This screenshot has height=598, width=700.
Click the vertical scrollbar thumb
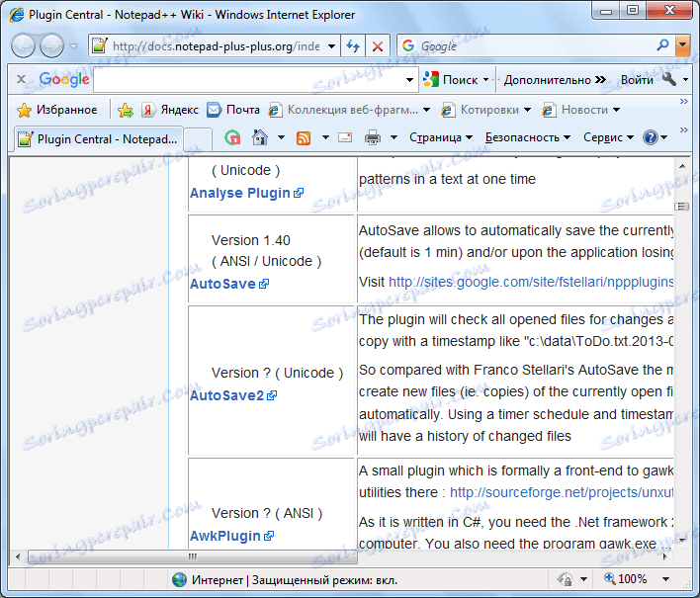click(x=682, y=207)
